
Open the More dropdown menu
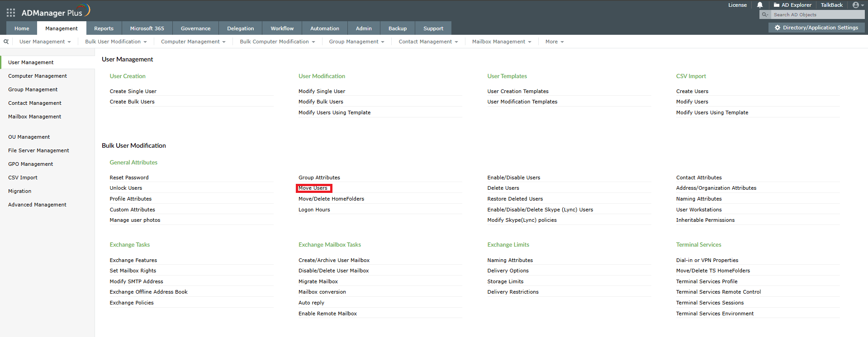click(x=554, y=42)
